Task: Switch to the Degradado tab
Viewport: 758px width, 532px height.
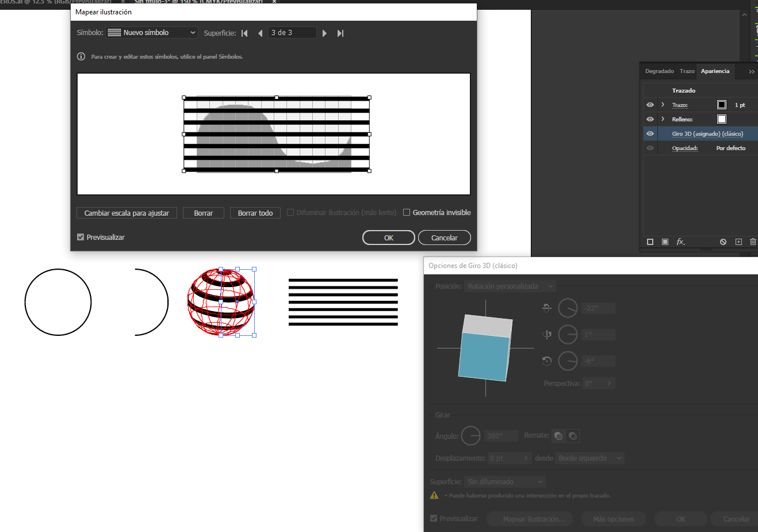Action: 659,71
